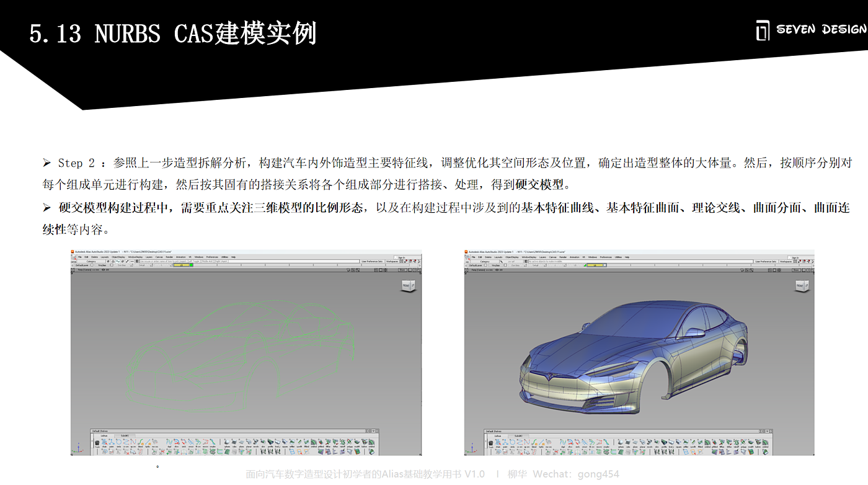This screenshot has height=485, width=868.
Task: Open Category dropdown in left Alias window
Action: pos(92,262)
